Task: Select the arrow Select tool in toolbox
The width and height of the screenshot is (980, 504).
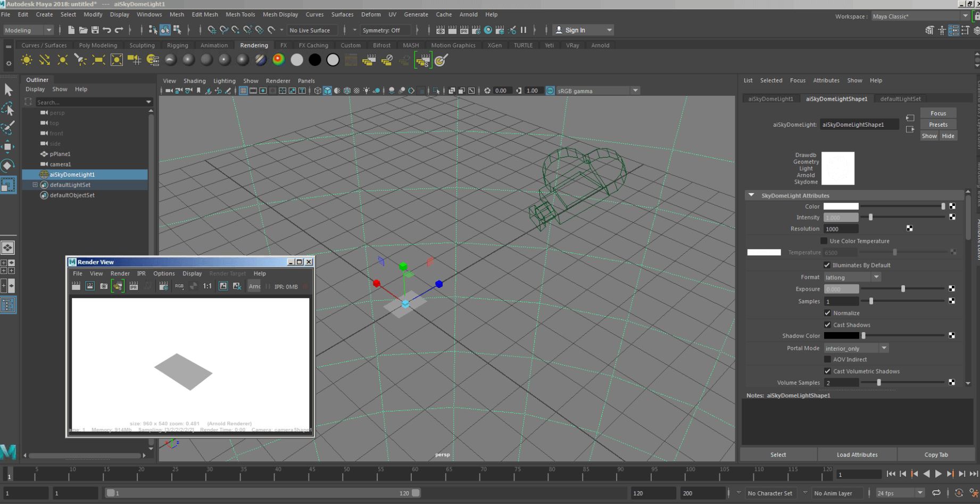Action: [9, 90]
